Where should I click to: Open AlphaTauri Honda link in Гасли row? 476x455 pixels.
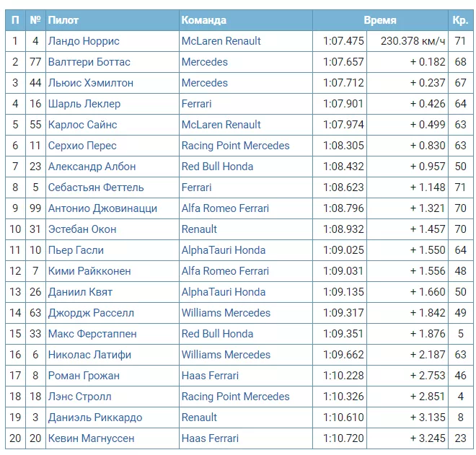(224, 250)
